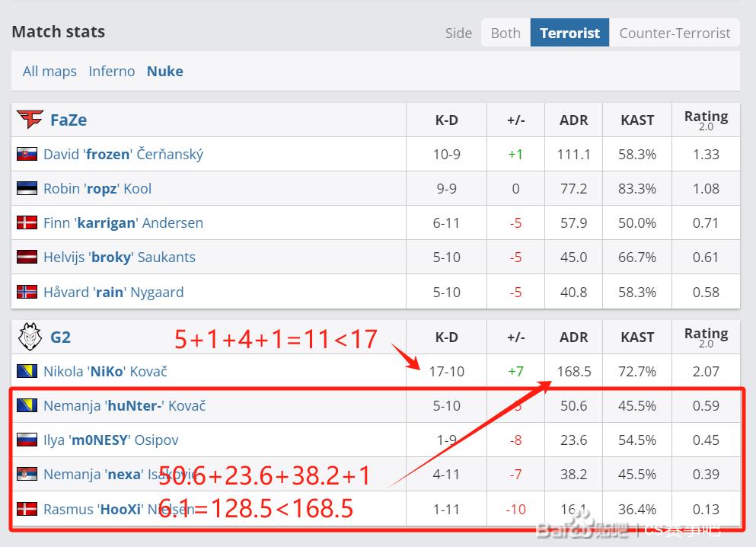
Task: Click the Denmark flag beside karrigan
Action: click(27, 222)
